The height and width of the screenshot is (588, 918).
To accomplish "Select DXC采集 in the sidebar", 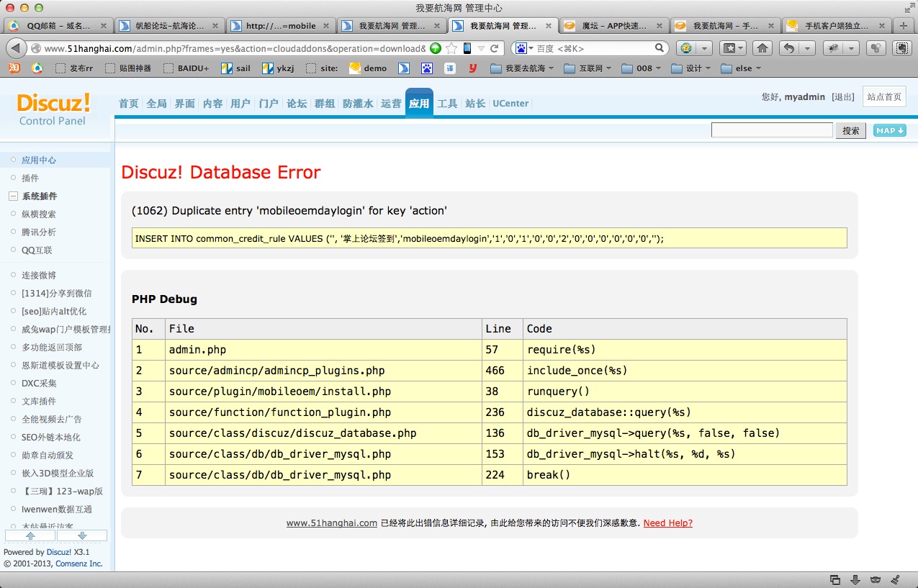I will (39, 383).
